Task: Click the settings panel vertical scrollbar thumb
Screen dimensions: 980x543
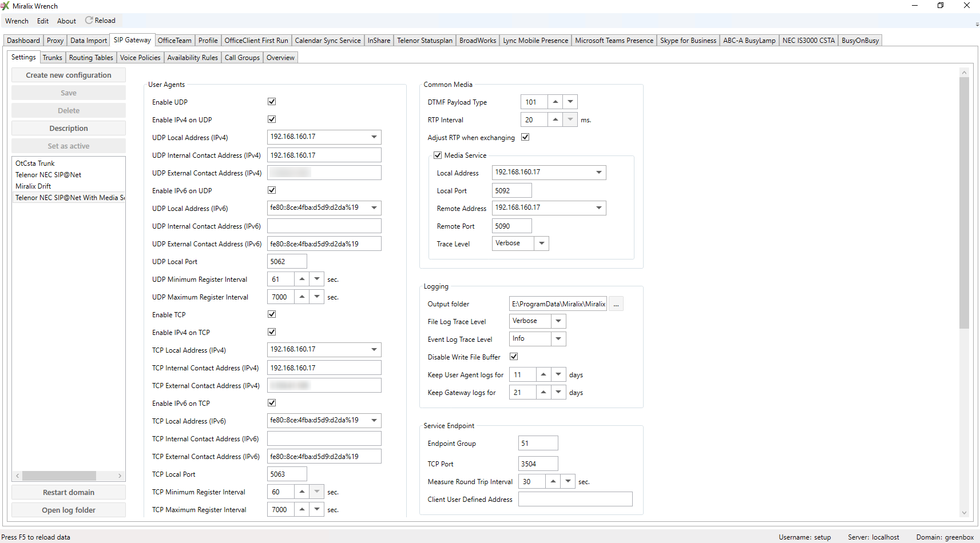Action: click(x=964, y=203)
